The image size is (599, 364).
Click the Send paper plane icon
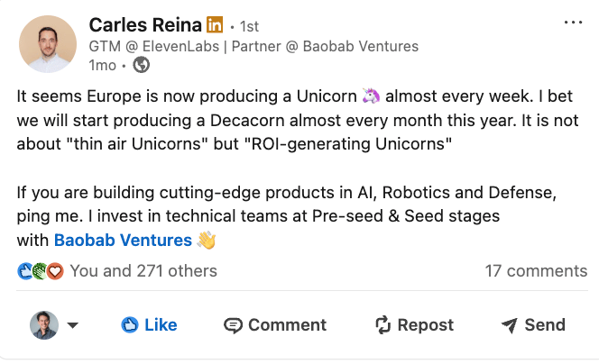[510, 325]
